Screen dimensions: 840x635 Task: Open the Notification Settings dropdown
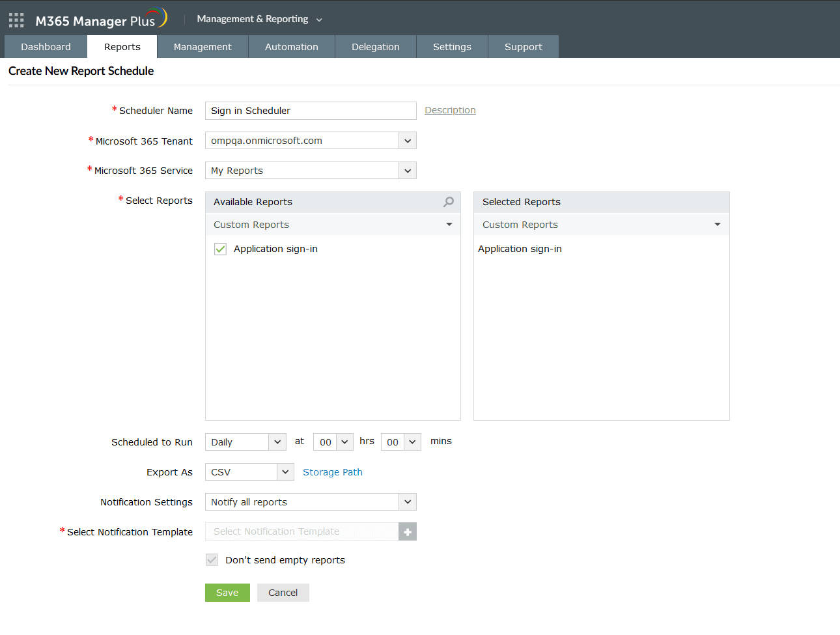coord(311,502)
